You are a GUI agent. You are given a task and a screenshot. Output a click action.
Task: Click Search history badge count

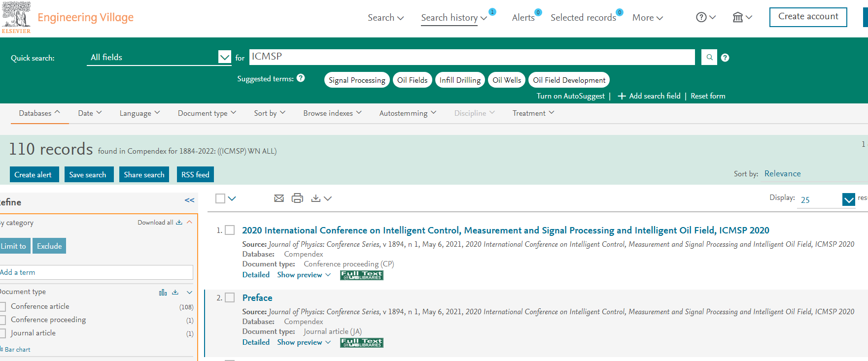coord(492,12)
